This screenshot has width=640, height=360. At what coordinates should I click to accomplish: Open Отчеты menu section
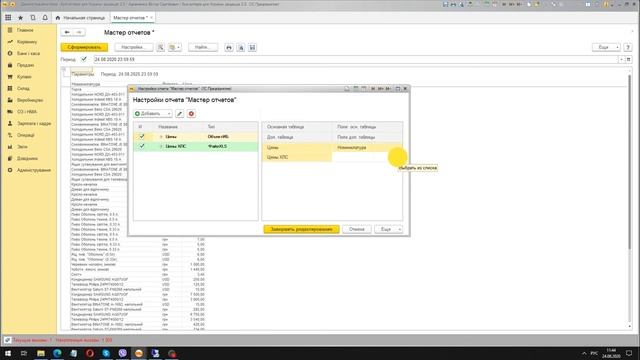[22, 147]
